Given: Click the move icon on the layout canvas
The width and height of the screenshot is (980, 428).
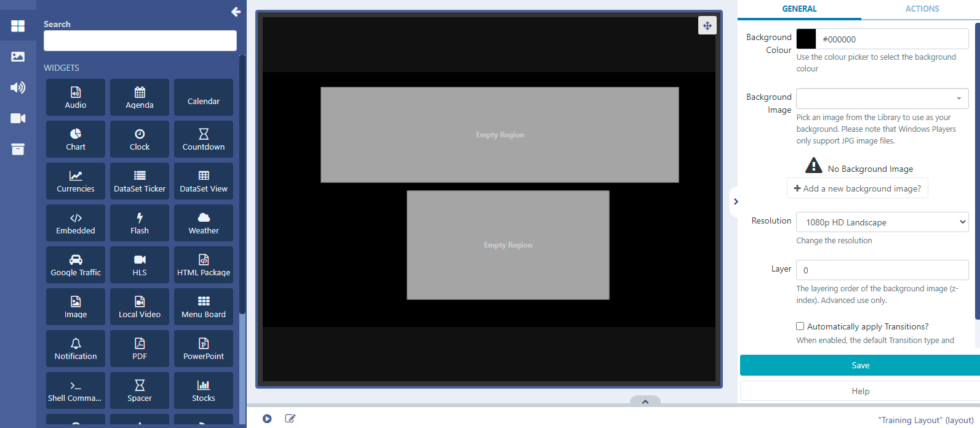Looking at the screenshot, I should pyautogui.click(x=707, y=25).
